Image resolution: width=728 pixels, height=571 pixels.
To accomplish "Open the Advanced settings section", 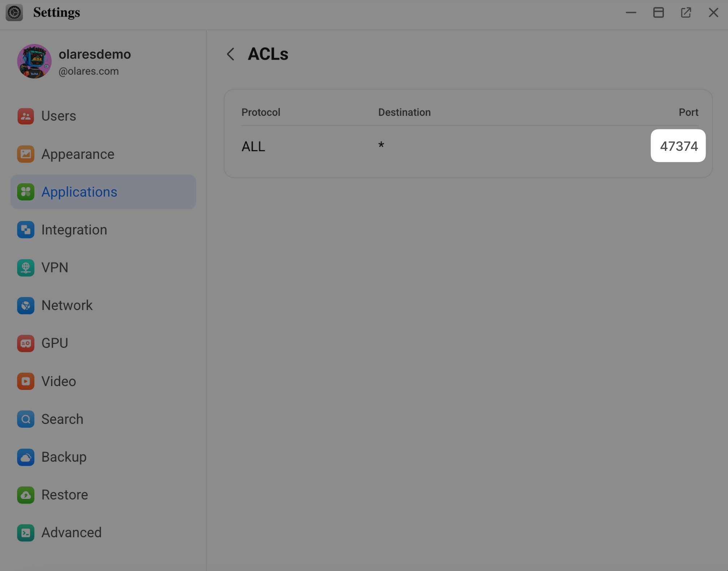I will click(72, 533).
